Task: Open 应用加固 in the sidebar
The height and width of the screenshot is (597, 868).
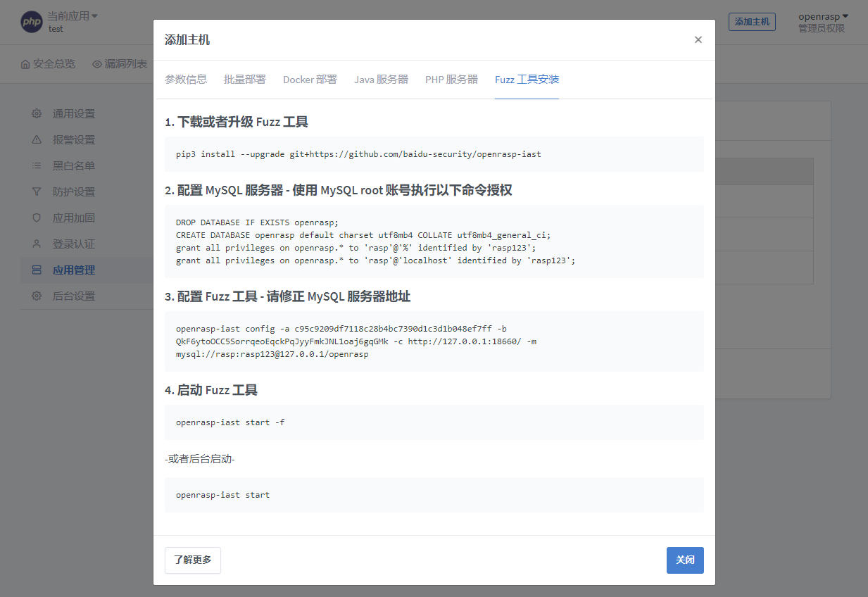Action: (74, 218)
